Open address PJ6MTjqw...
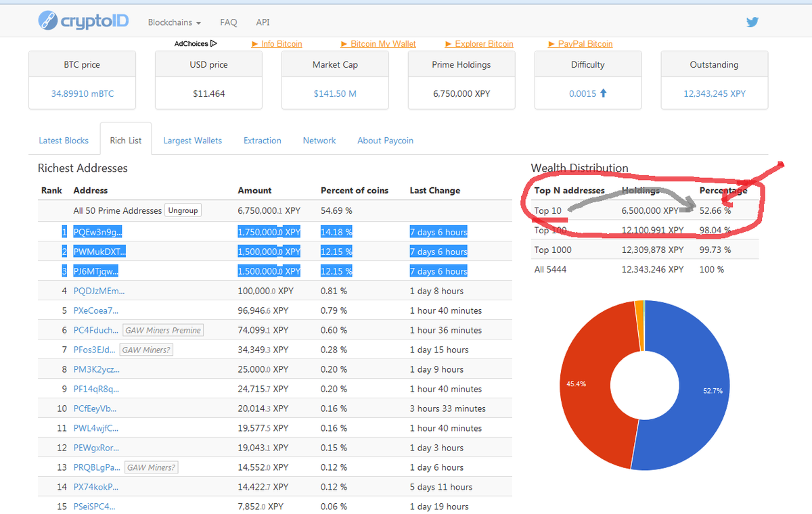This screenshot has height=514, width=812. point(97,271)
